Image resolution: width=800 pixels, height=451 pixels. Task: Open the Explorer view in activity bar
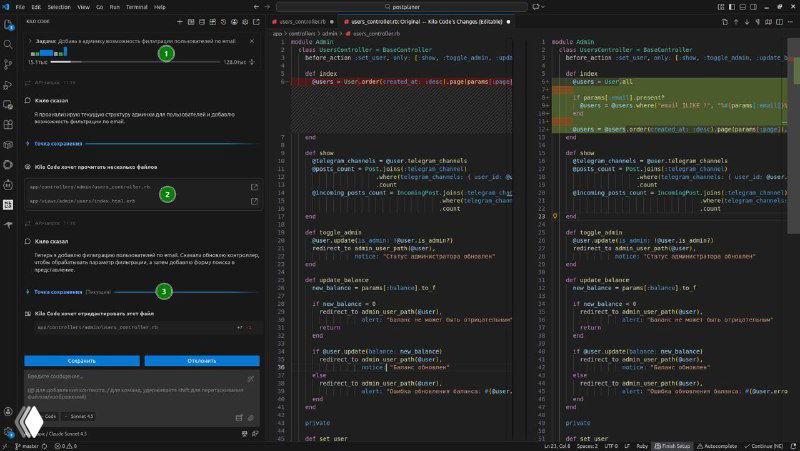[8, 25]
